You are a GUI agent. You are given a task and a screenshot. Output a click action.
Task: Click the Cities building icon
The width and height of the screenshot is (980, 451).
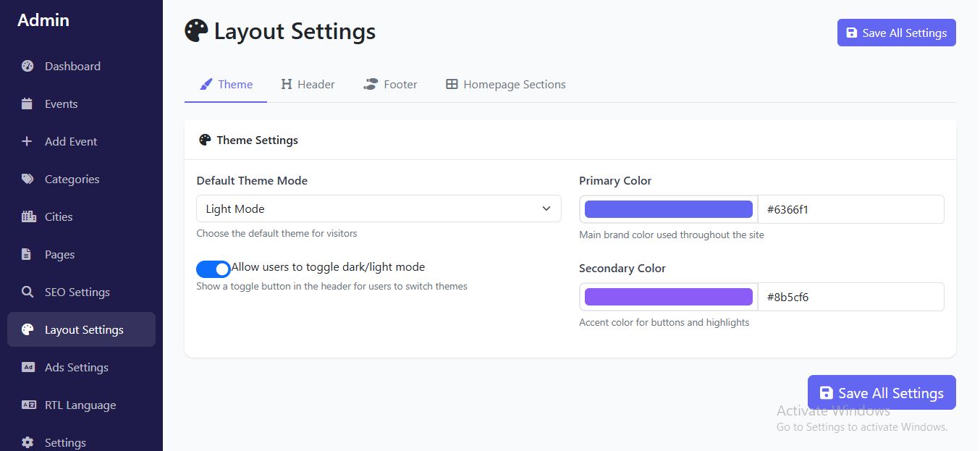click(28, 217)
